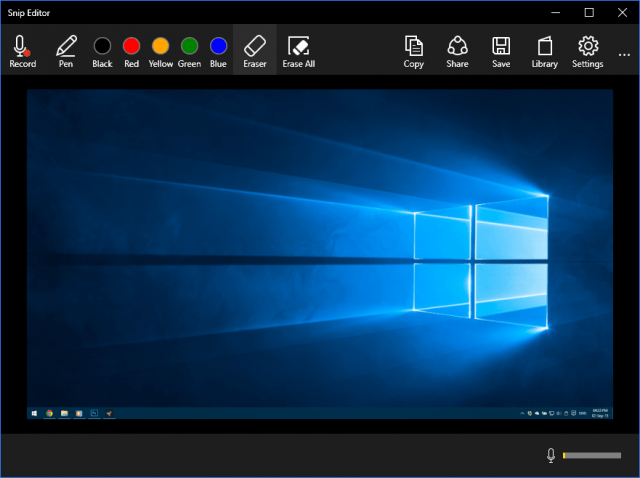This screenshot has width=640, height=478.
Task: Choose the Black ink color
Action: [102, 51]
